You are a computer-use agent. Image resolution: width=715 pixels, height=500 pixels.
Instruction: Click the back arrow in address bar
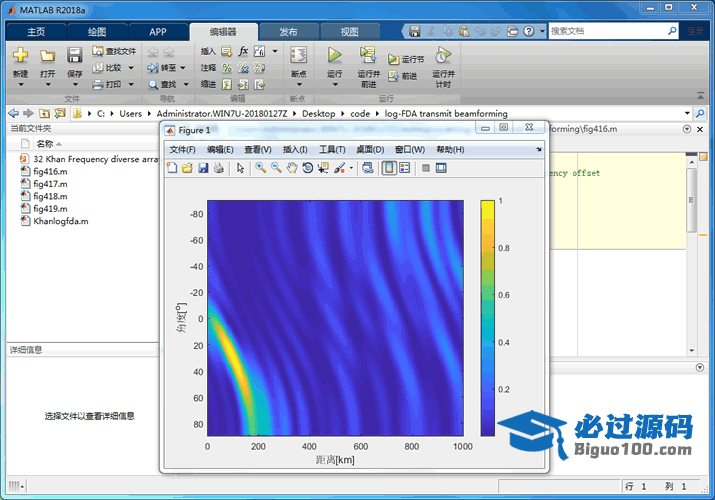[14, 113]
